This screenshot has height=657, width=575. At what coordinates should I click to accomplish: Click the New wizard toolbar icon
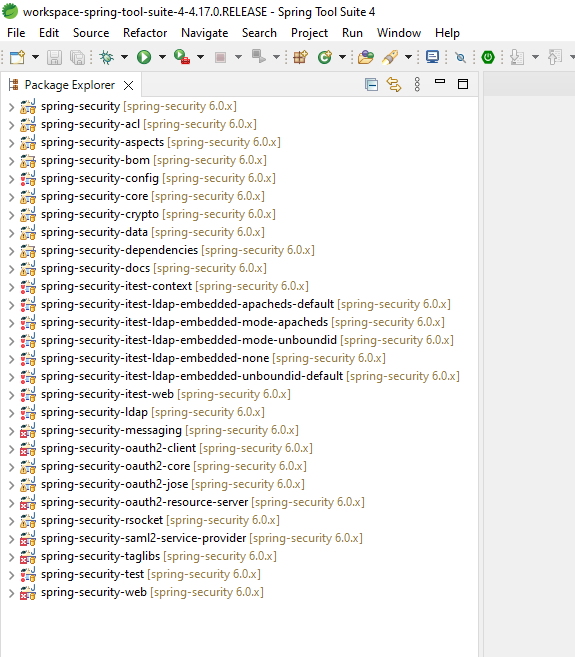[17, 57]
